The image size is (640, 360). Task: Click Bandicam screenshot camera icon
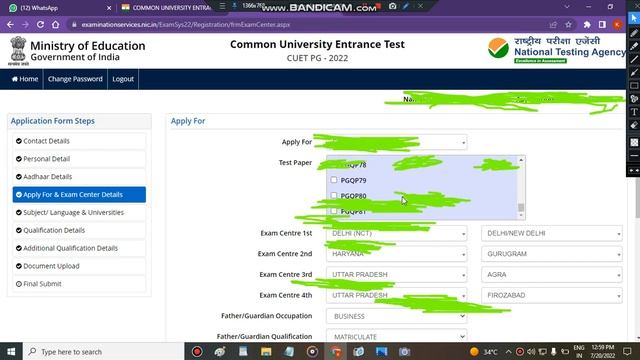[x=392, y=6]
